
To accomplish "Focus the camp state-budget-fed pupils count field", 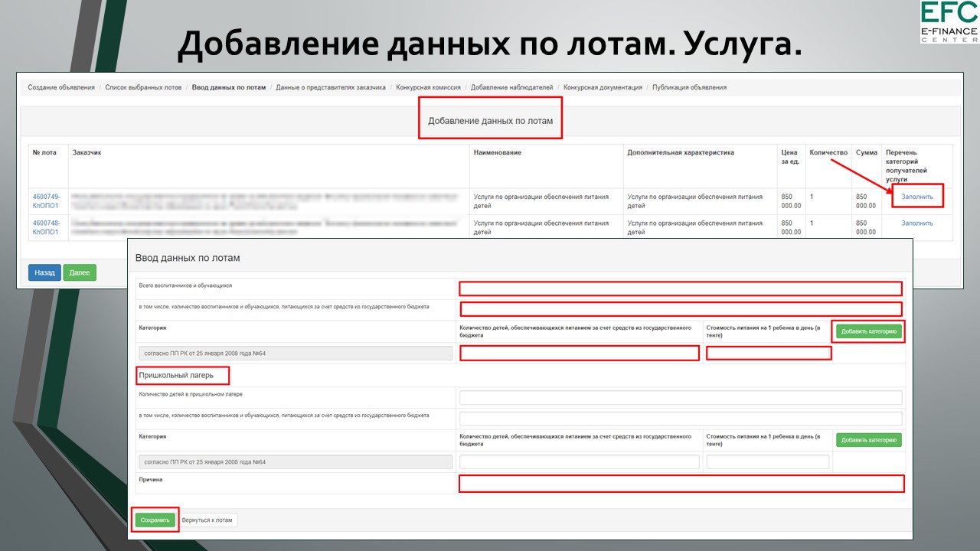I will 681,419.
